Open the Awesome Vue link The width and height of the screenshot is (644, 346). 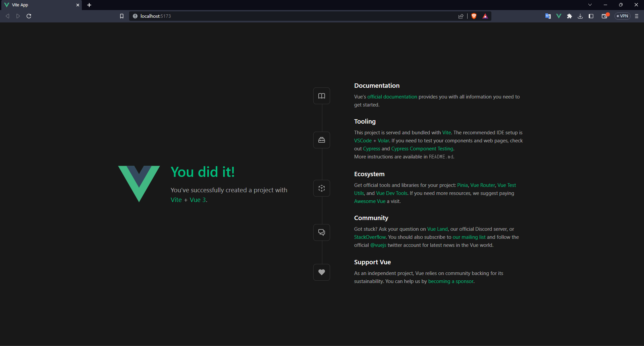click(x=370, y=201)
